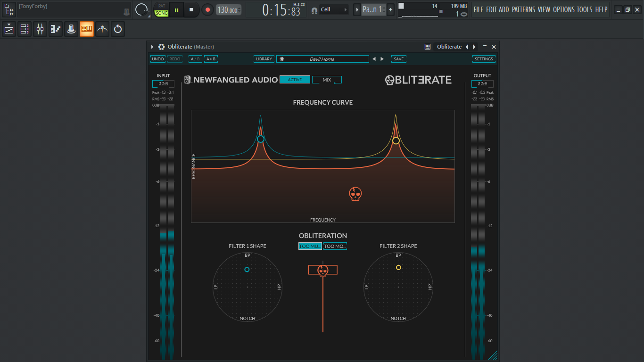
Task: Open the Playlist window icon
Action: [9, 29]
